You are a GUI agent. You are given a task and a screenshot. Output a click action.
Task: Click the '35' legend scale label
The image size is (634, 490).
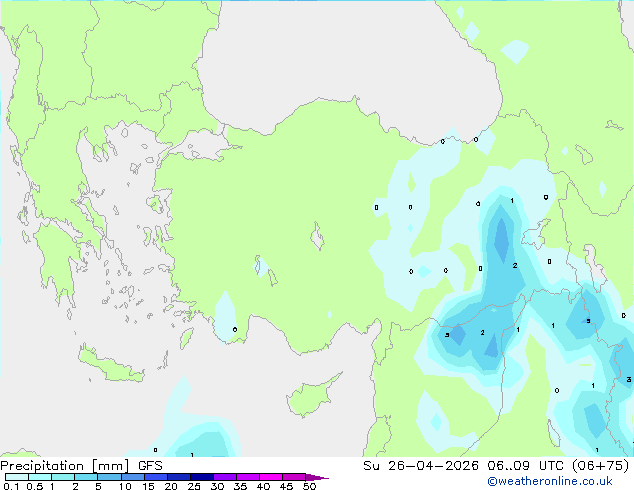(240, 486)
